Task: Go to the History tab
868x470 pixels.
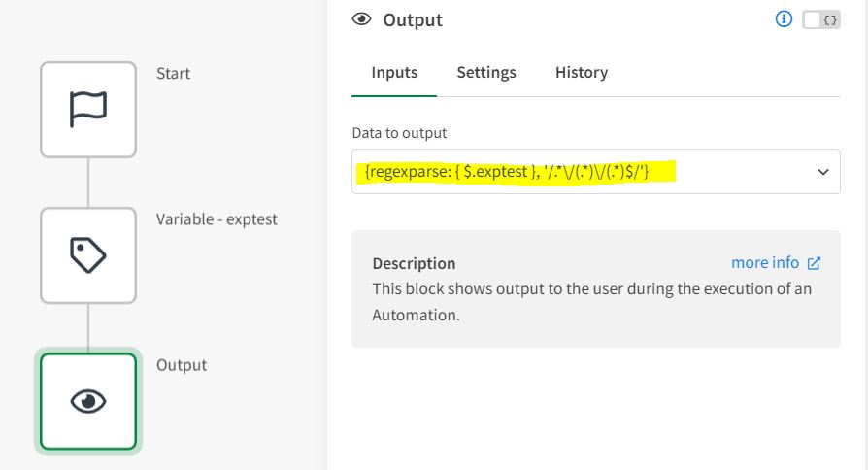Action: click(582, 73)
